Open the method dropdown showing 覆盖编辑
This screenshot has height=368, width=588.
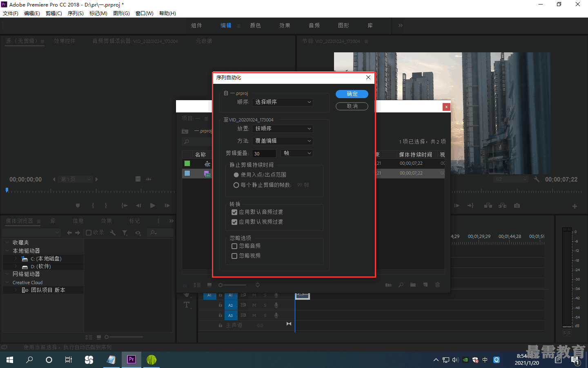coord(283,141)
